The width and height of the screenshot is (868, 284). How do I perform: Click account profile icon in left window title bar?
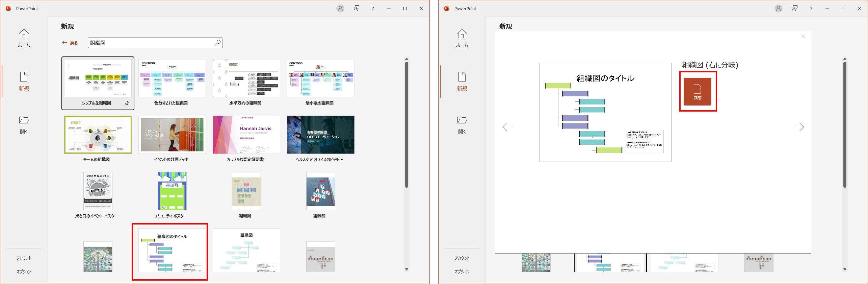pyautogui.click(x=340, y=8)
